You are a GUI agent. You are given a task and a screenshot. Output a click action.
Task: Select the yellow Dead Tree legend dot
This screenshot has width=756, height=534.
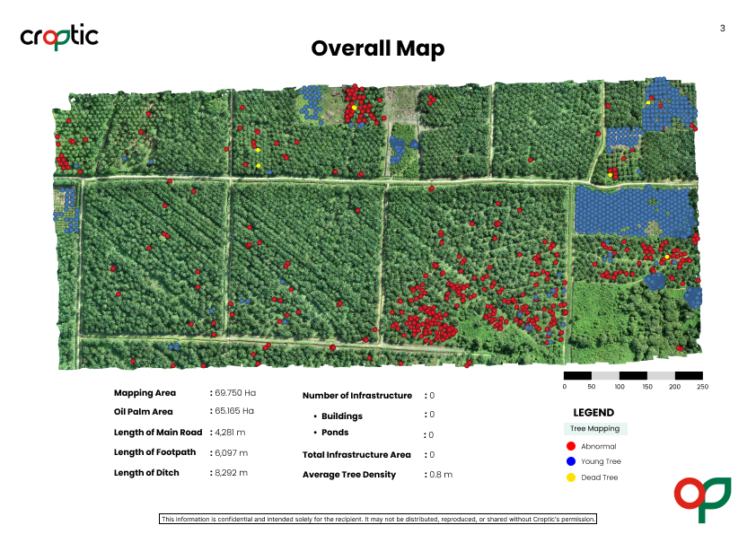pos(570,477)
